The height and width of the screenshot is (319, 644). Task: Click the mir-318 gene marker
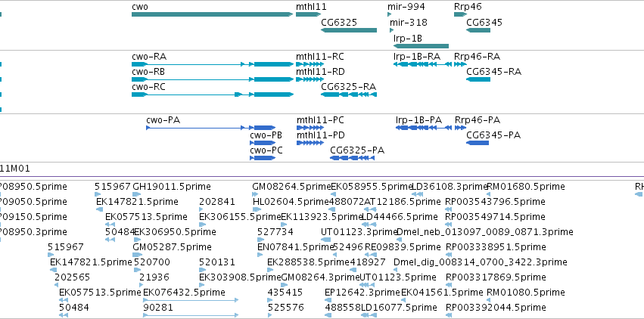point(392,30)
